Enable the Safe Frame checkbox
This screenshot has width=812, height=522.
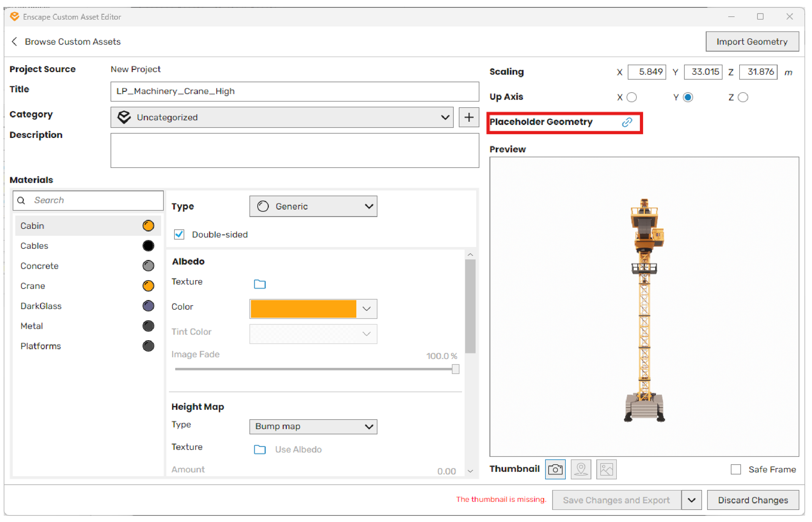735,469
